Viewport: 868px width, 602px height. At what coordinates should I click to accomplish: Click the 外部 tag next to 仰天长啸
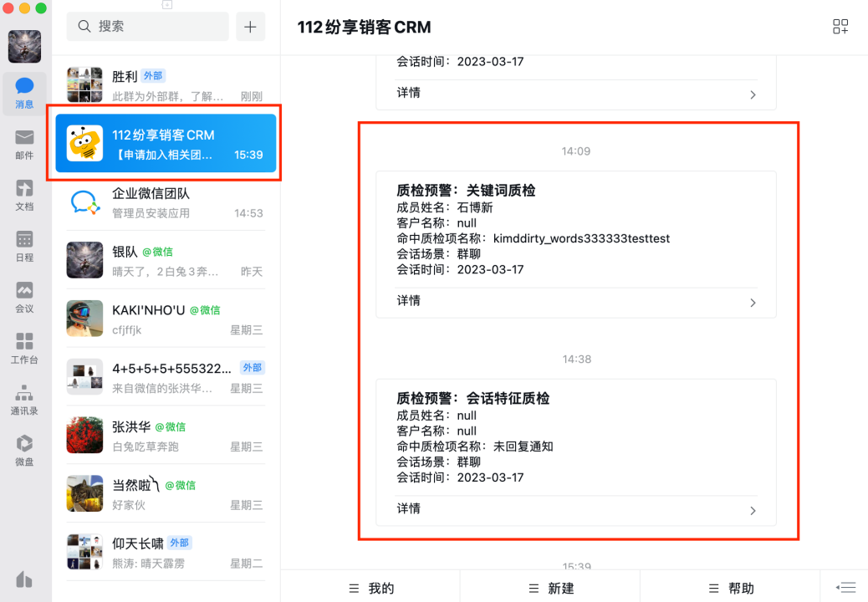pyautogui.click(x=179, y=543)
